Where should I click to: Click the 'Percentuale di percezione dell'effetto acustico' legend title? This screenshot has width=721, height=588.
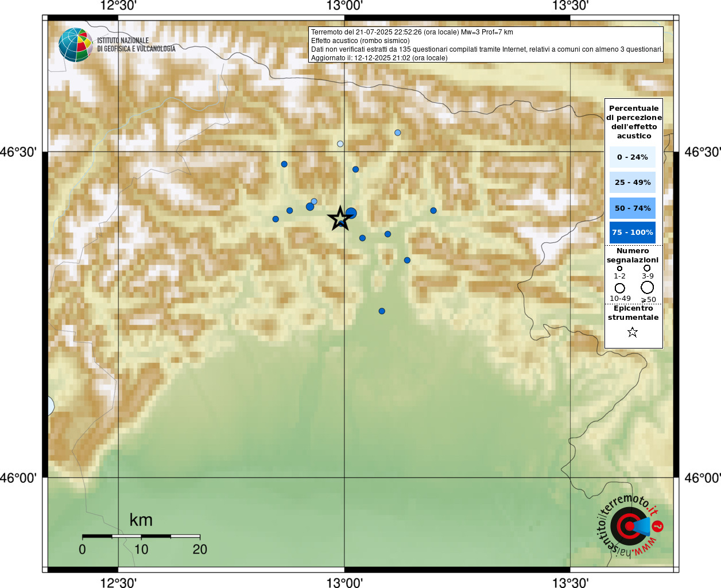(634, 122)
